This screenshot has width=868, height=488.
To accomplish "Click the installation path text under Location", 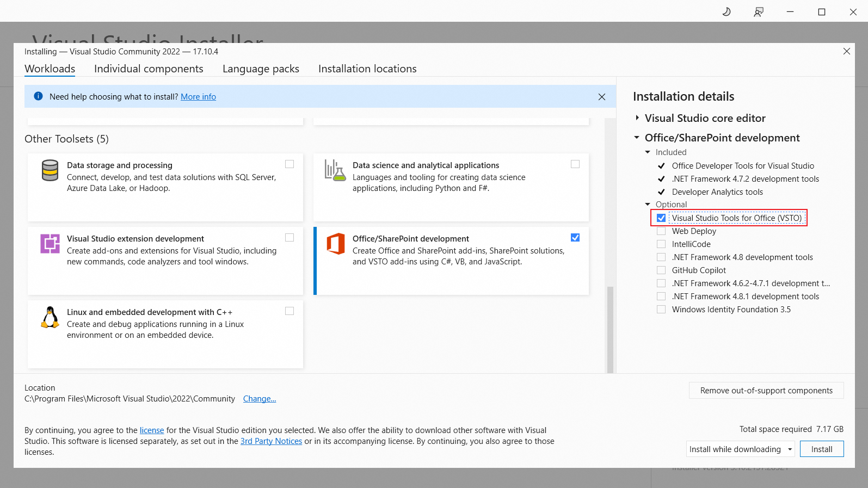I will [130, 399].
